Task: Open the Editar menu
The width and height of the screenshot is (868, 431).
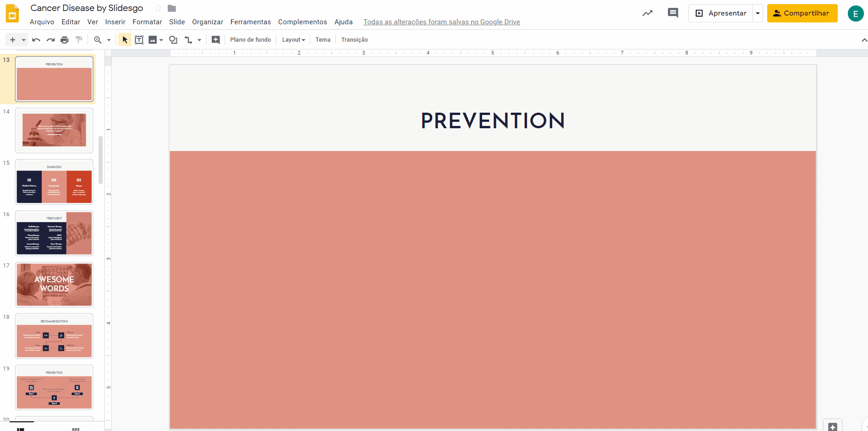Action: pyautogui.click(x=71, y=22)
